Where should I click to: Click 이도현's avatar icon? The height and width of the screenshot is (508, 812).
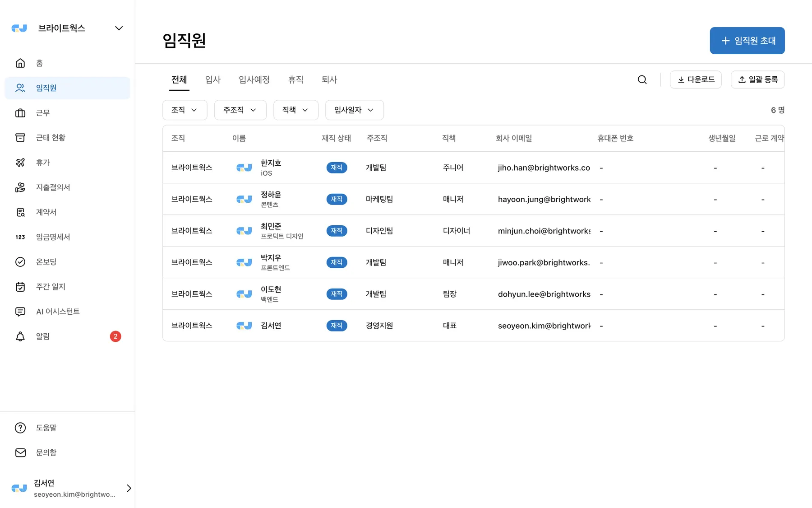click(244, 294)
